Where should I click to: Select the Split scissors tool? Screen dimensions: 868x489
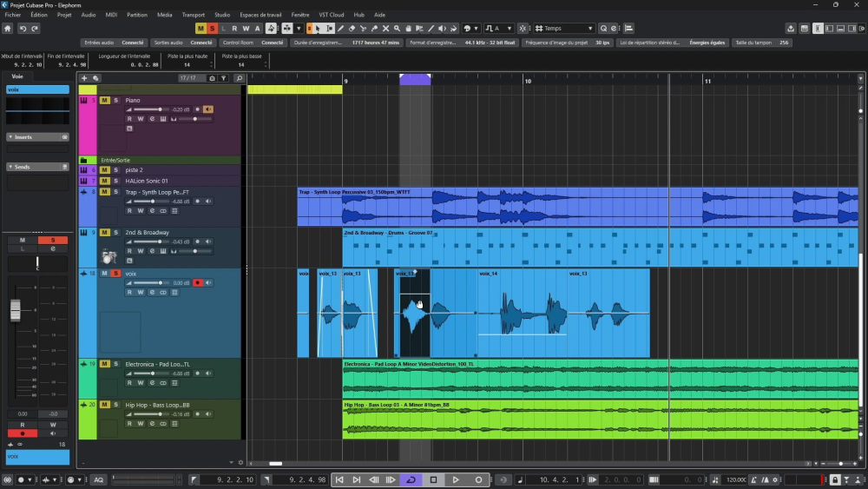[x=363, y=29]
